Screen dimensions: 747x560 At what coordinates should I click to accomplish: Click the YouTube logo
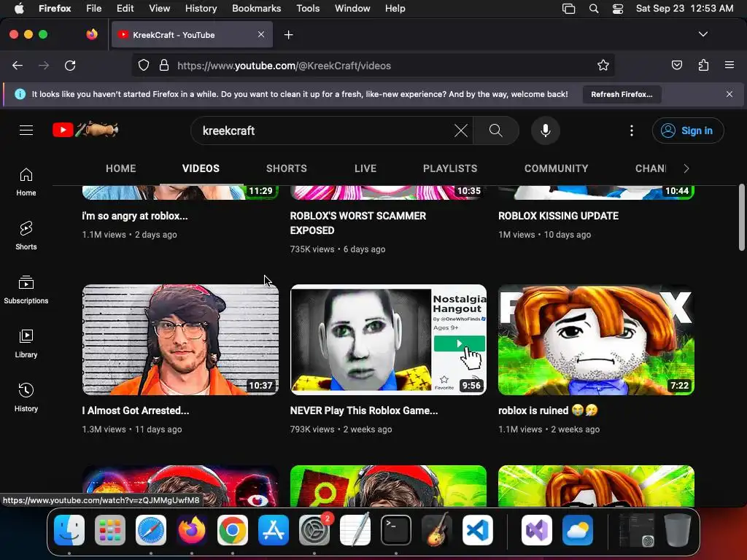85,130
